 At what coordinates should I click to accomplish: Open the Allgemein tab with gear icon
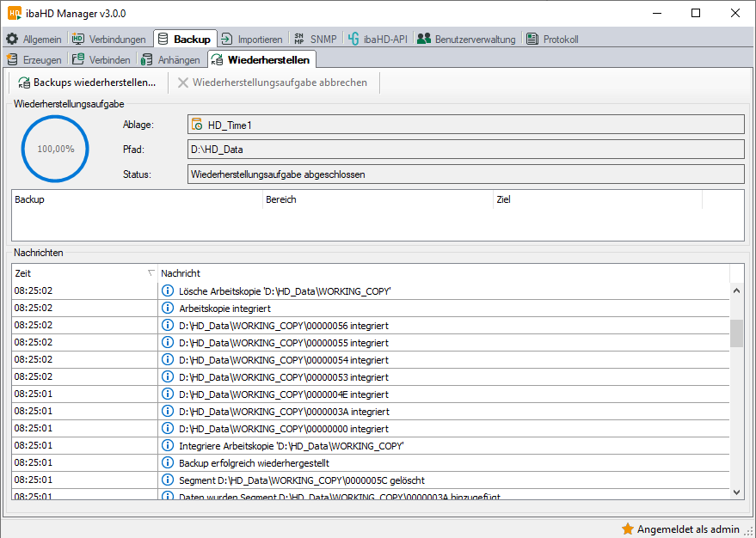(x=34, y=40)
